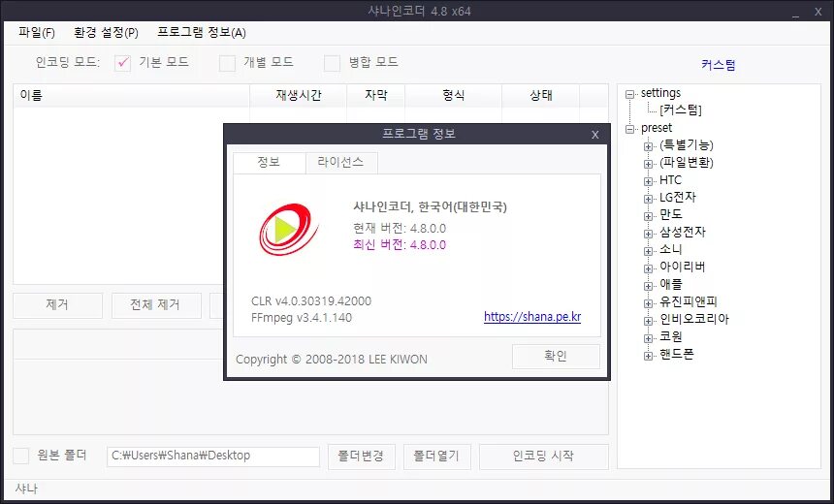Click the 확인 button in dialog
This screenshot has height=504, width=834.
pos(556,357)
